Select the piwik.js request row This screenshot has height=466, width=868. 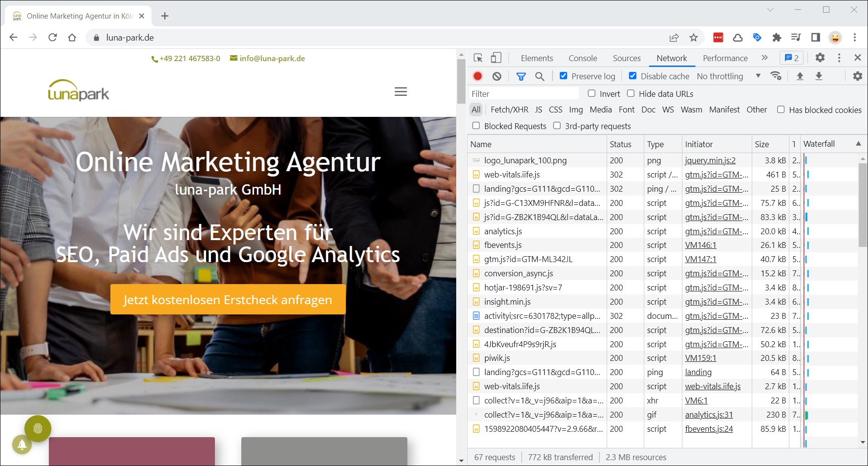pos(662,358)
